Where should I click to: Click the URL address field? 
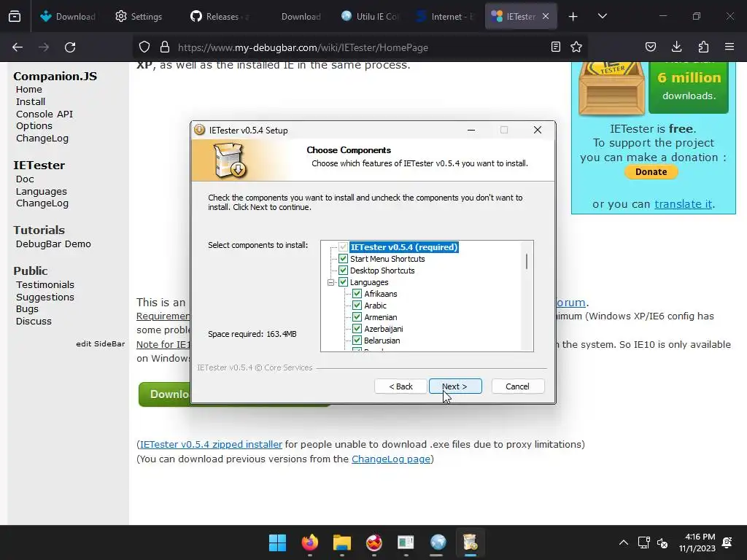point(360,47)
